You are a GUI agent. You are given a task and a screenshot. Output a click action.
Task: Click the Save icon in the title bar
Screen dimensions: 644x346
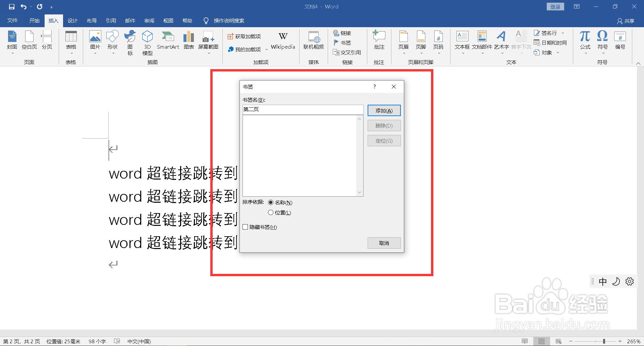[x=12, y=7]
